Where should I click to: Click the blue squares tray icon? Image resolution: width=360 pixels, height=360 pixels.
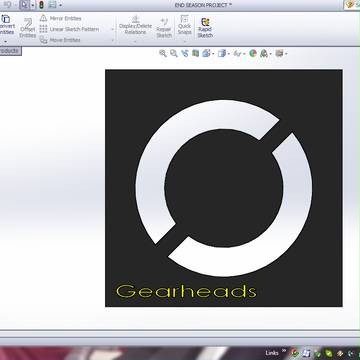click(x=307, y=353)
